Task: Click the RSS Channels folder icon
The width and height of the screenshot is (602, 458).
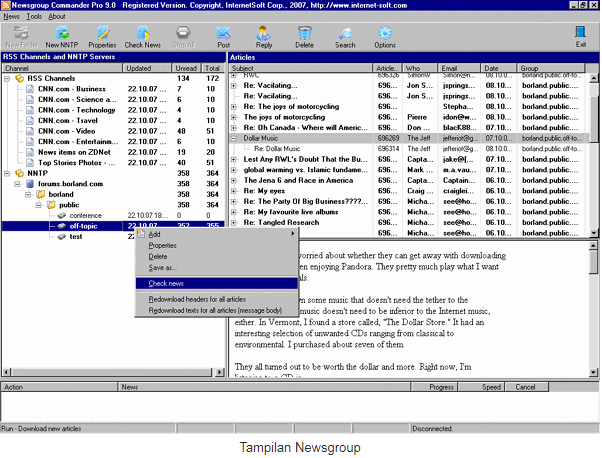Action: point(20,78)
